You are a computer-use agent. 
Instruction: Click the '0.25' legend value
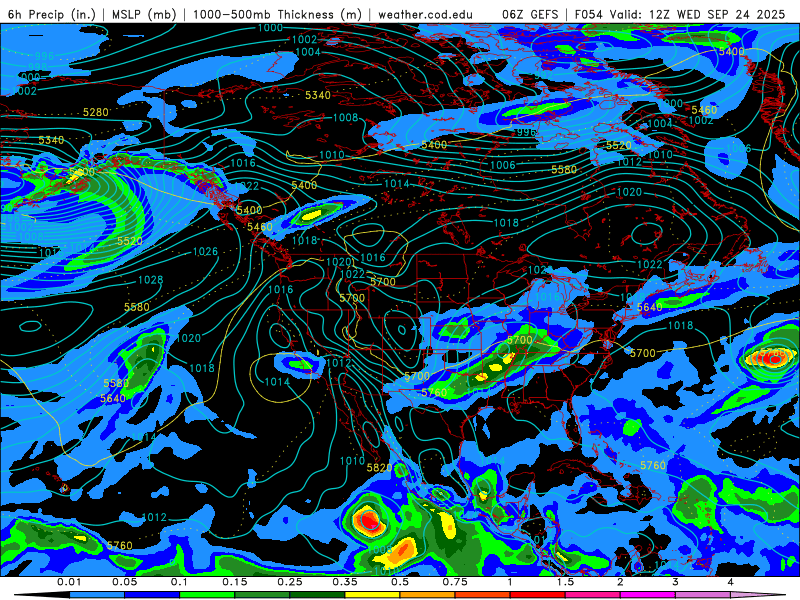tap(290, 582)
